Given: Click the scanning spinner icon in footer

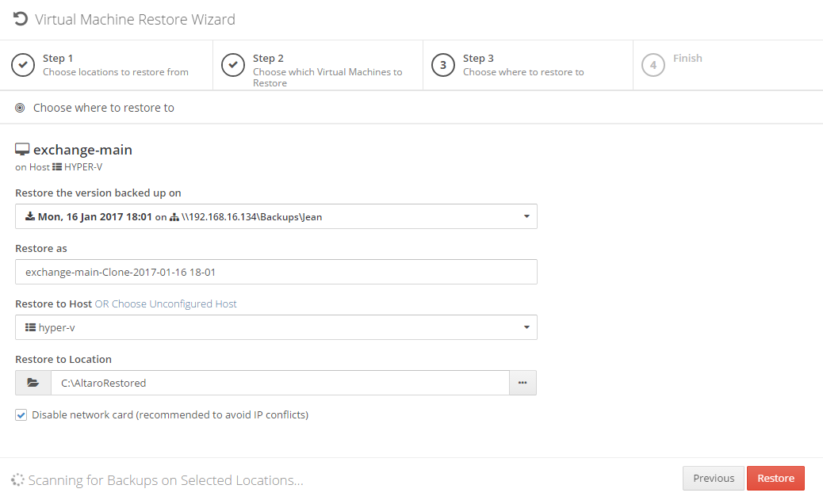Looking at the screenshot, I should [x=17, y=479].
